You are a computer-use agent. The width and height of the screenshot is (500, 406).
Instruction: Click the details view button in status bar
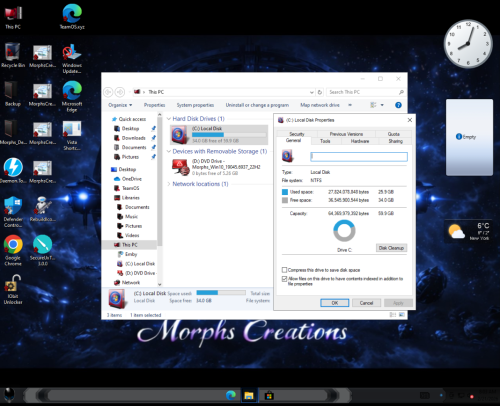click(393, 315)
